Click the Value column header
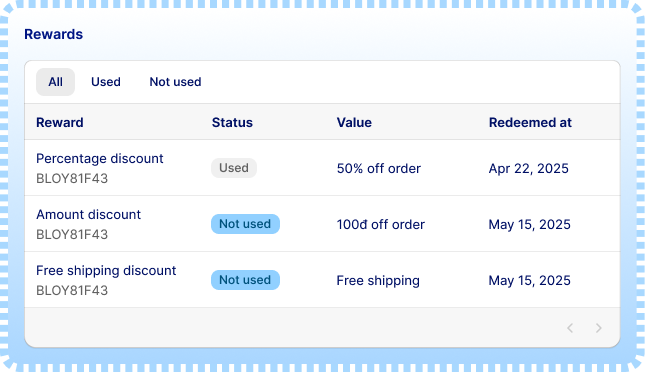Viewport: 645px width, 372px height. [354, 123]
